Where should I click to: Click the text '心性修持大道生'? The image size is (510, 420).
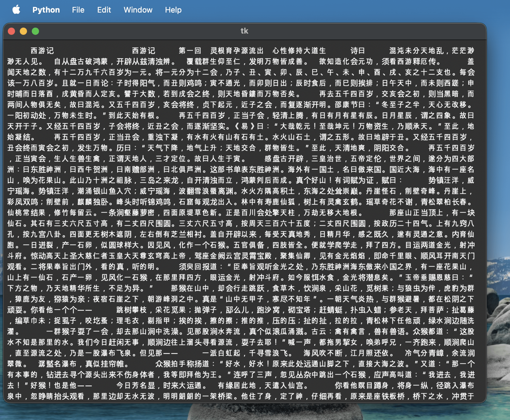[299, 51]
